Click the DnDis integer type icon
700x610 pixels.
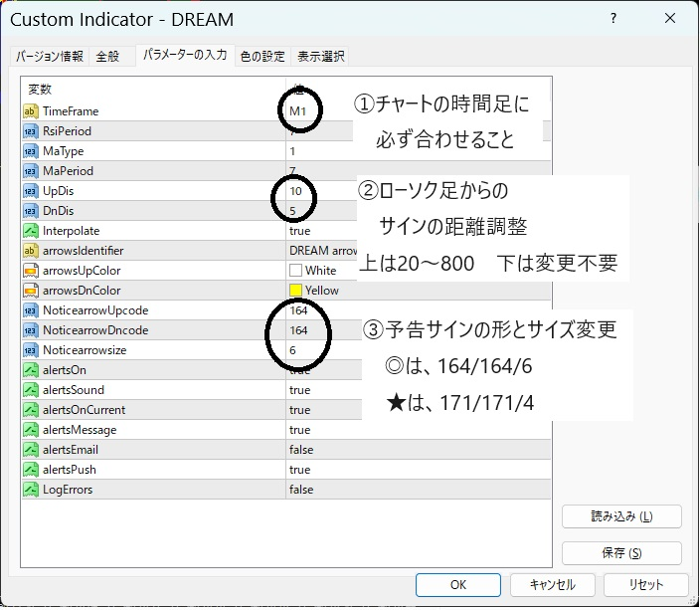click(31, 211)
